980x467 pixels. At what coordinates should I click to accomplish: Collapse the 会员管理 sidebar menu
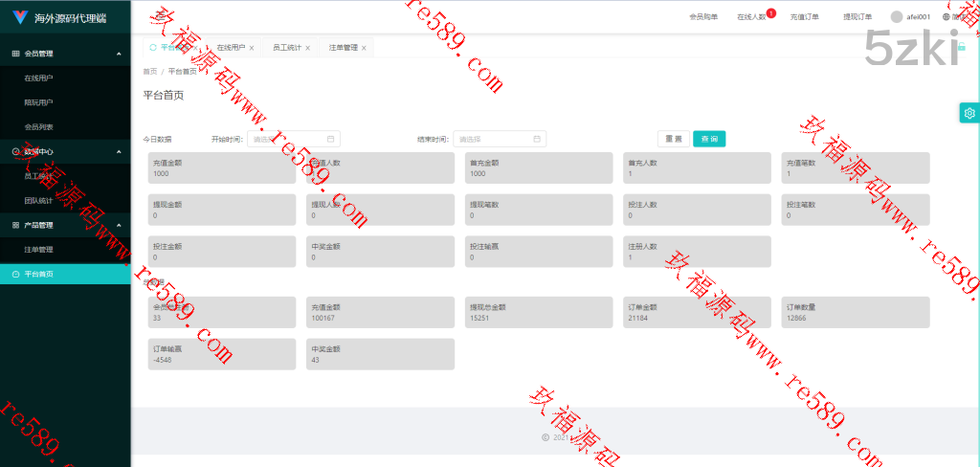[x=118, y=54]
